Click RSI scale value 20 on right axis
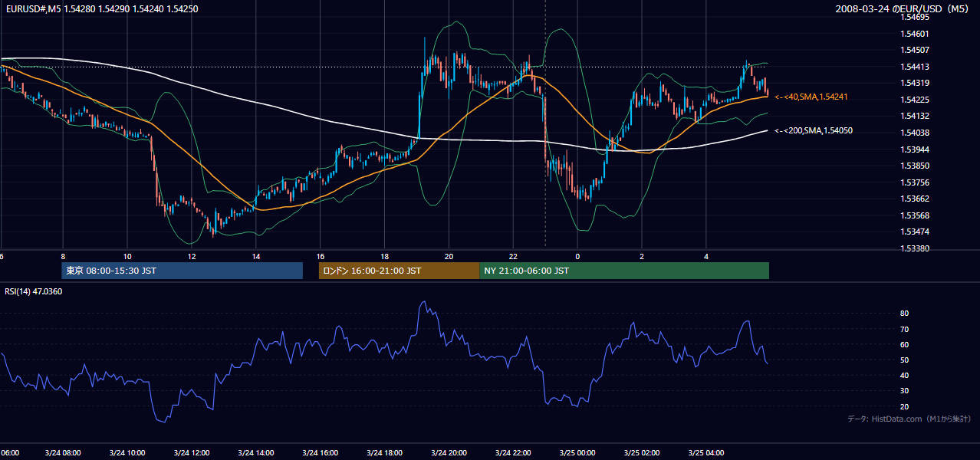This screenshot has height=460, width=980. [x=905, y=406]
